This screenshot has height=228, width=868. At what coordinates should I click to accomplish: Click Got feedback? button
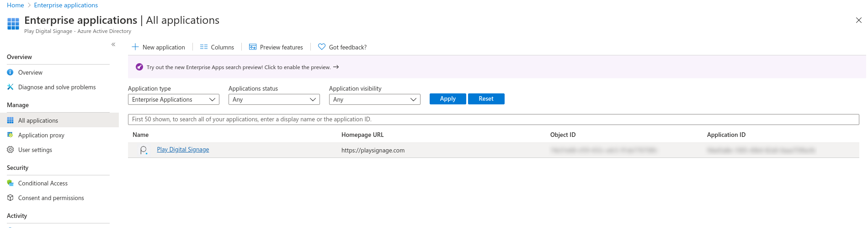tap(342, 47)
